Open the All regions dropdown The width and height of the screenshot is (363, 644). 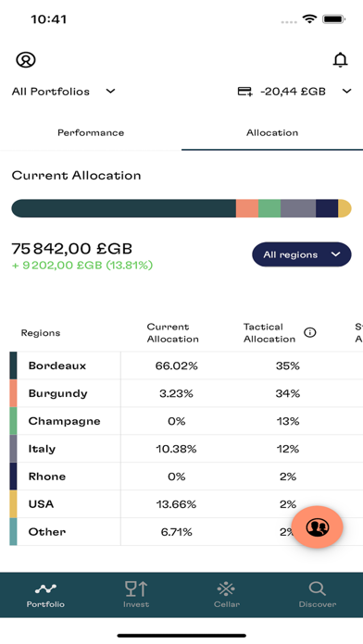click(302, 254)
